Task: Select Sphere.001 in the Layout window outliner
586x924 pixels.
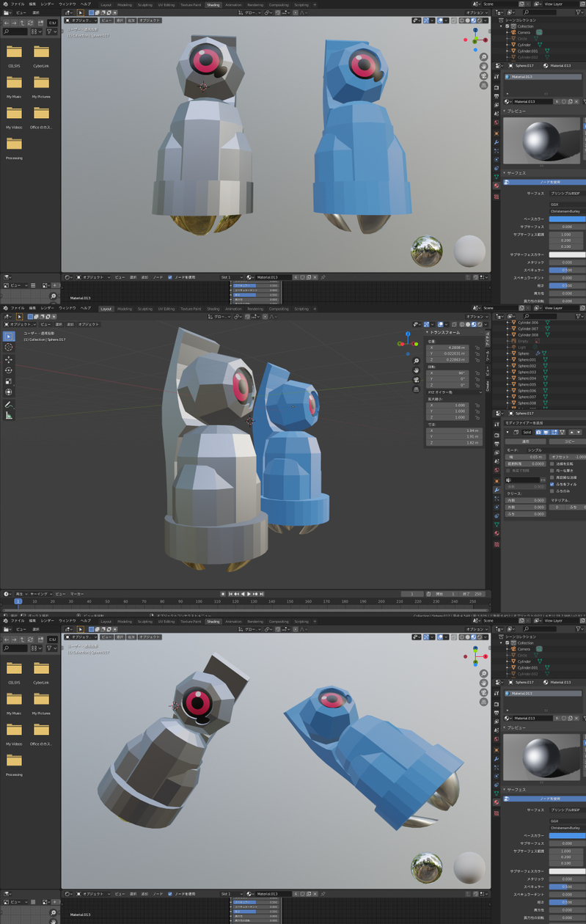Action: pos(527,359)
